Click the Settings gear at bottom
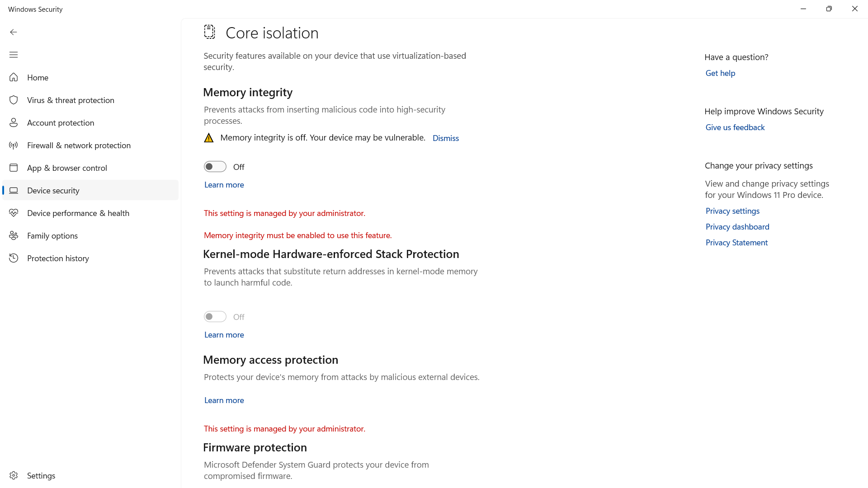 coord(14,475)
